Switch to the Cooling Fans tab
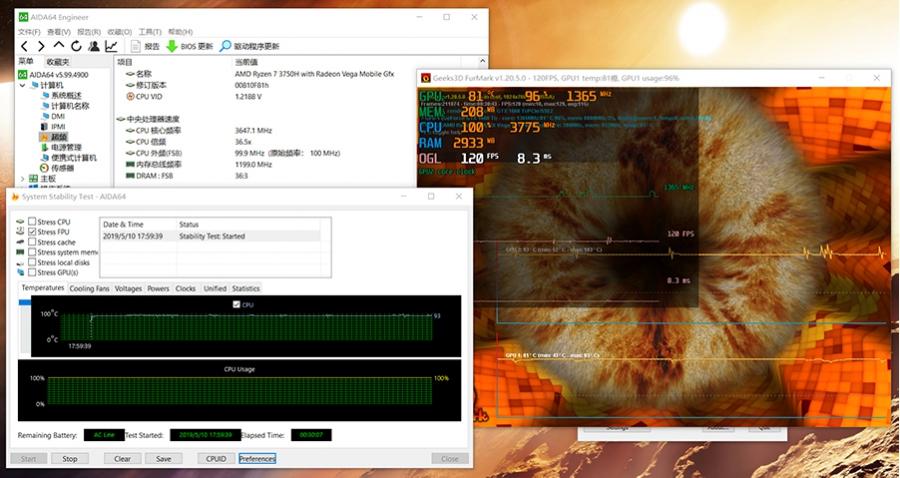900x478 pixels. click(x=89, y=289)
